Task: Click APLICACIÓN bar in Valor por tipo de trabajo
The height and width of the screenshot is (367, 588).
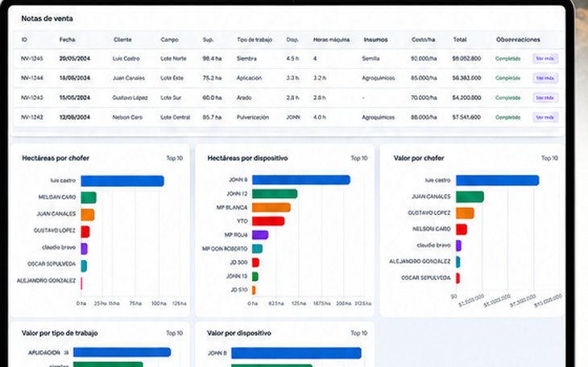Action: click(122, 352)
